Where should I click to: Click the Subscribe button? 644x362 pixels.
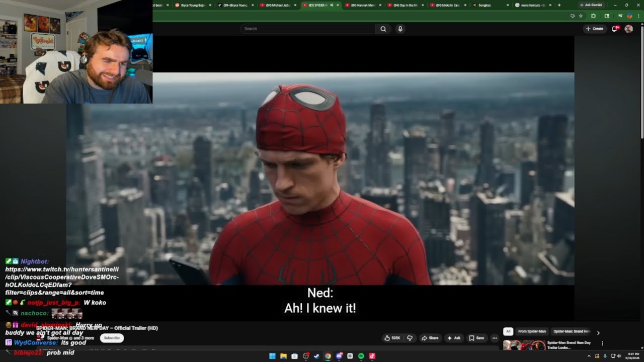coord(112,338)
